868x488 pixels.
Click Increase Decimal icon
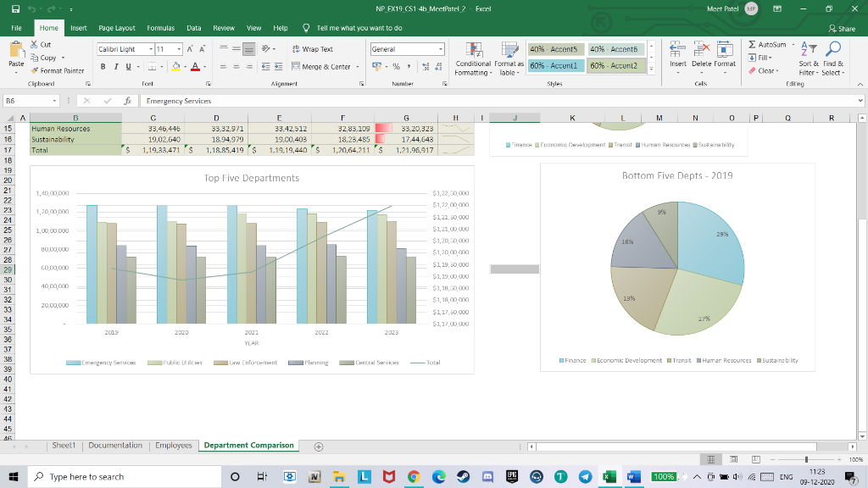[426, 66]
